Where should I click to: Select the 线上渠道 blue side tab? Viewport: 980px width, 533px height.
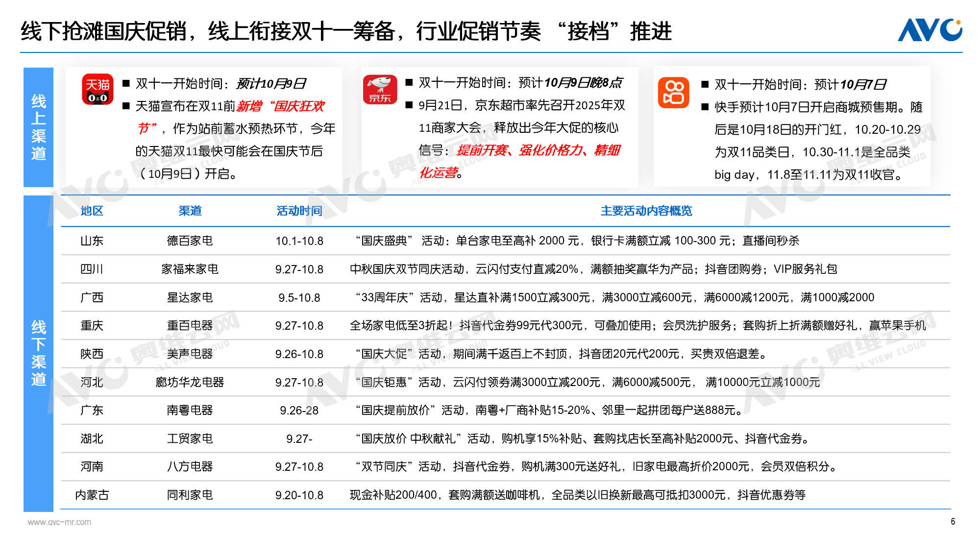[x=38, y=127]
